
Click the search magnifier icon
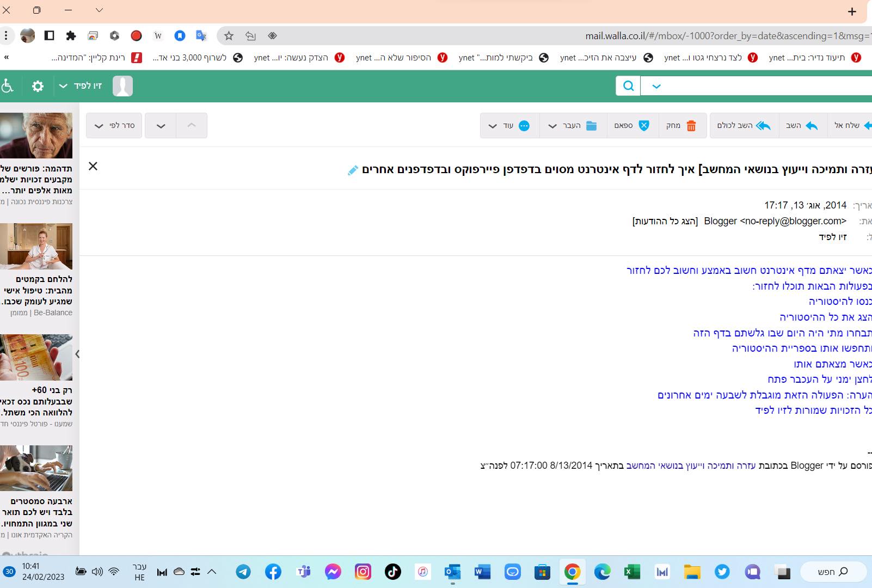(628, 86)
